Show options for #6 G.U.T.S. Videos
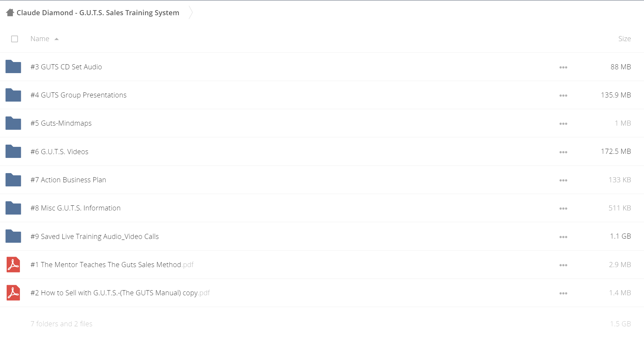Image resolution: width=644 pixels, height=344 pixels. pos(563,152)
